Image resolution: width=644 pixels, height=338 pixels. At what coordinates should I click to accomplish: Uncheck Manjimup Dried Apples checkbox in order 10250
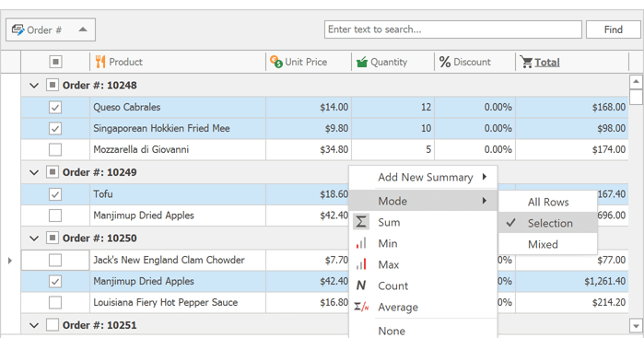[55, 281]
